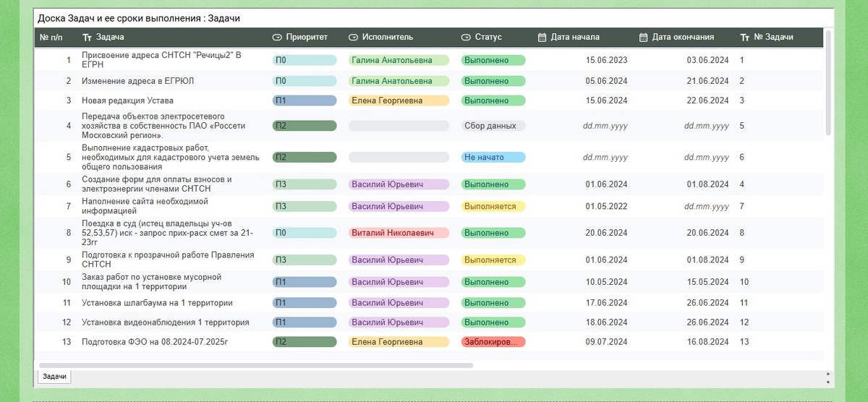The width and height of the screenshot is (868, 402).
Task: Click dropdown-type icon in Исполнитель header
Action: (x=353, y=37)
